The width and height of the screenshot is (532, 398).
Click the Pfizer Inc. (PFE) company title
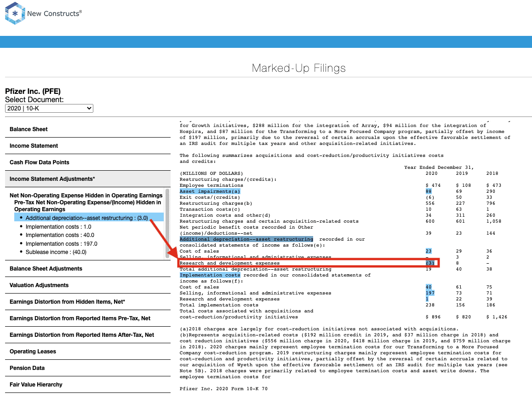point(33,92)
